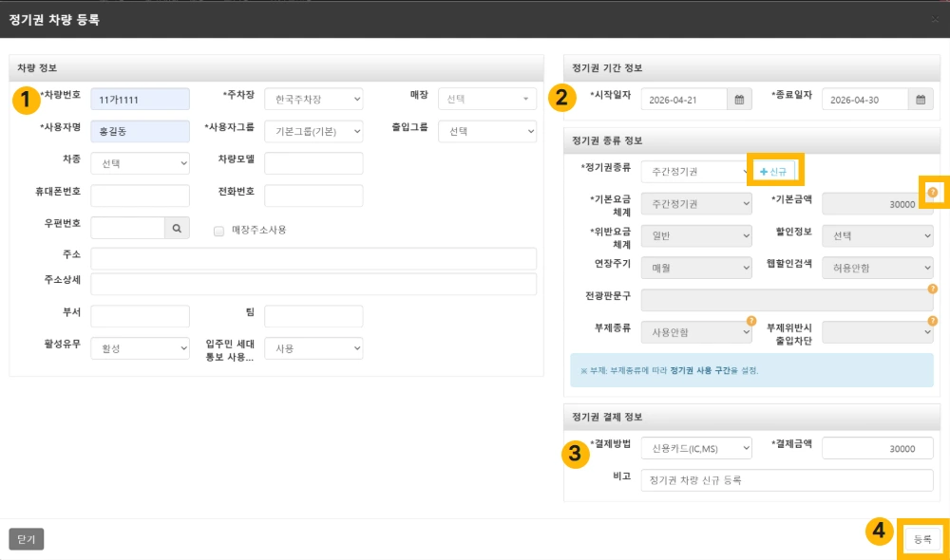Image resolution: width=950 pixels, height=560 pixels.
Task: Click the help icon above 전광판문구 field
Action: 933,289
